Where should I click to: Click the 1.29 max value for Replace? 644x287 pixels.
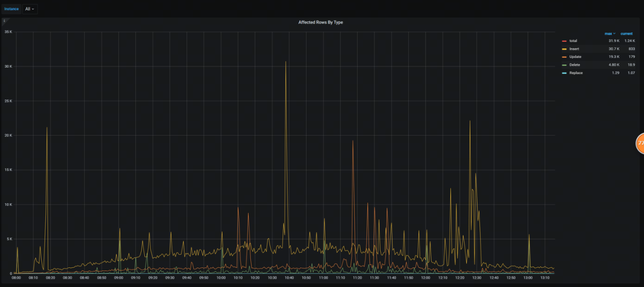(x=615, y=73)
